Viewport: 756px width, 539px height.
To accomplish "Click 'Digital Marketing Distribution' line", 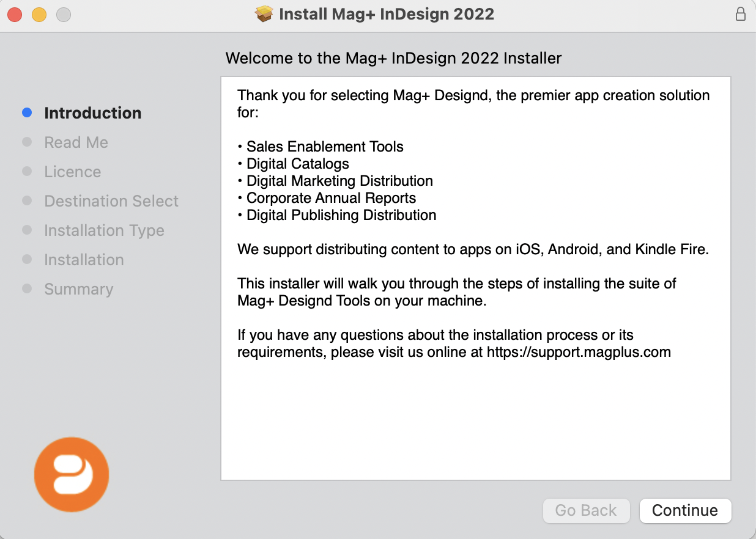I will click(335, 181).
